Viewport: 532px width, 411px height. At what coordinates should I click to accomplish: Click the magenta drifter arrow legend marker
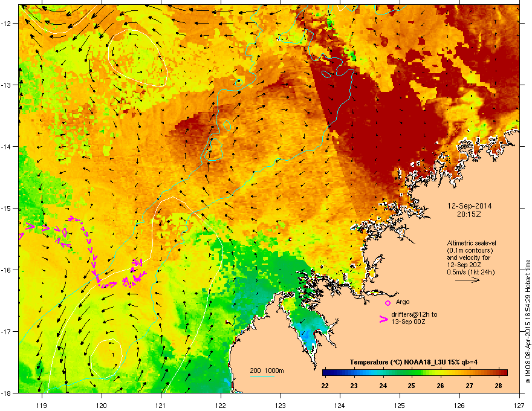click(x=384, y=319)
